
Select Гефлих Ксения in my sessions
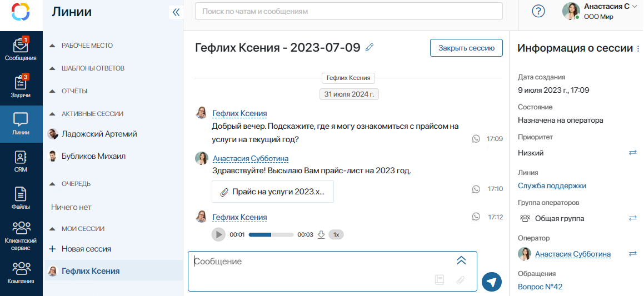tap(114, 270)
